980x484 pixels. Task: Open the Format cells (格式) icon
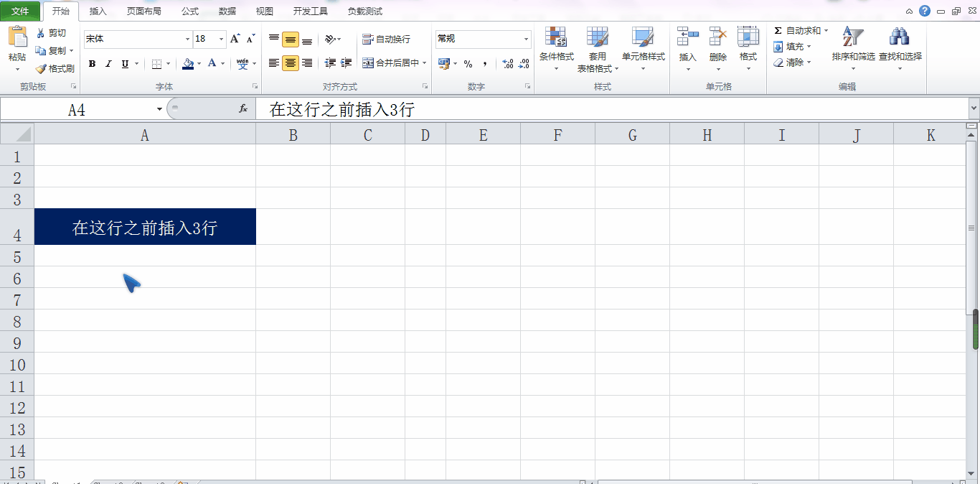(748, 37)
